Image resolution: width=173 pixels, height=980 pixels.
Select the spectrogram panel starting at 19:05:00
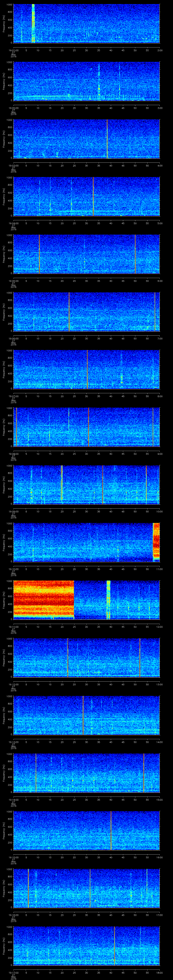[x=87, y=254]
